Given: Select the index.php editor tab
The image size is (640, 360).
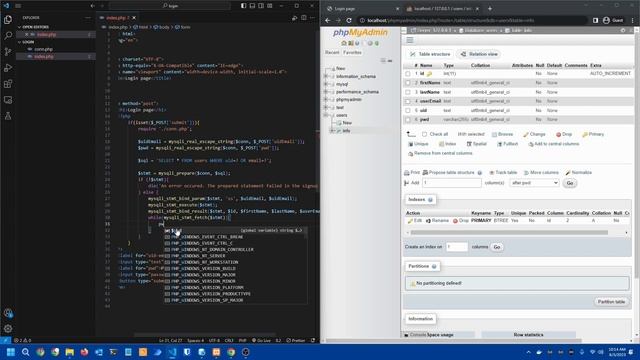Looking at the screenshot, I should click(117, 18).
